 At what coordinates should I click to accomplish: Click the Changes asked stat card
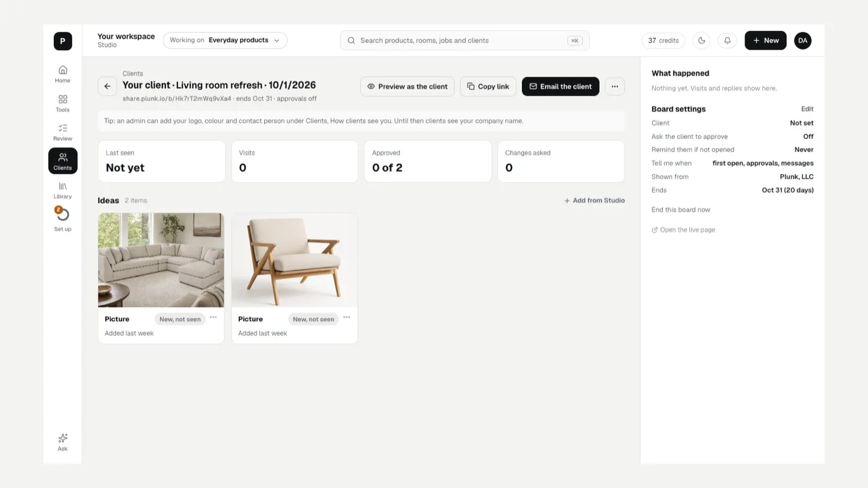[560, 161]
